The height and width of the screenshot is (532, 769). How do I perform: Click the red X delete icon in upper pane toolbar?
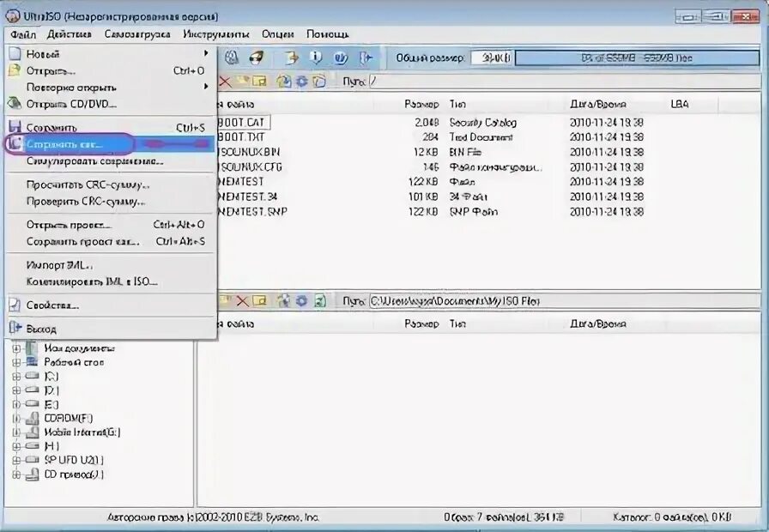tap(226, 81)
